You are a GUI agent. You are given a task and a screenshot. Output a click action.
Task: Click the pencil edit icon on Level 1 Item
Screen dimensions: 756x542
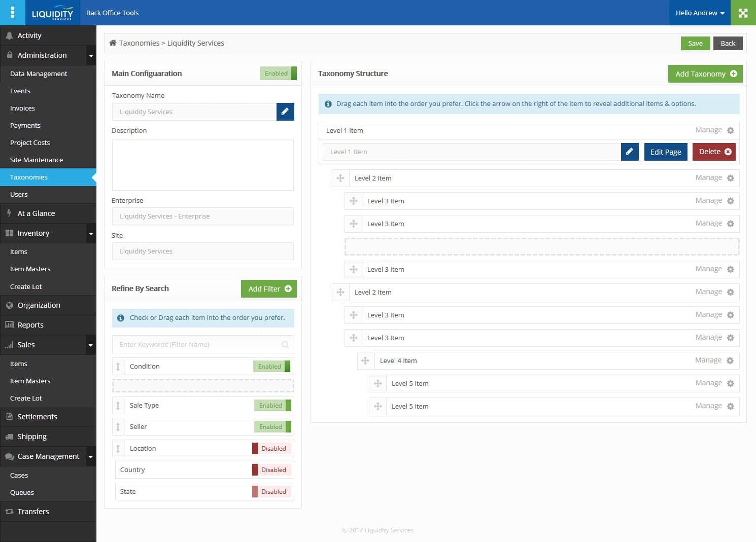pos(629,152)
